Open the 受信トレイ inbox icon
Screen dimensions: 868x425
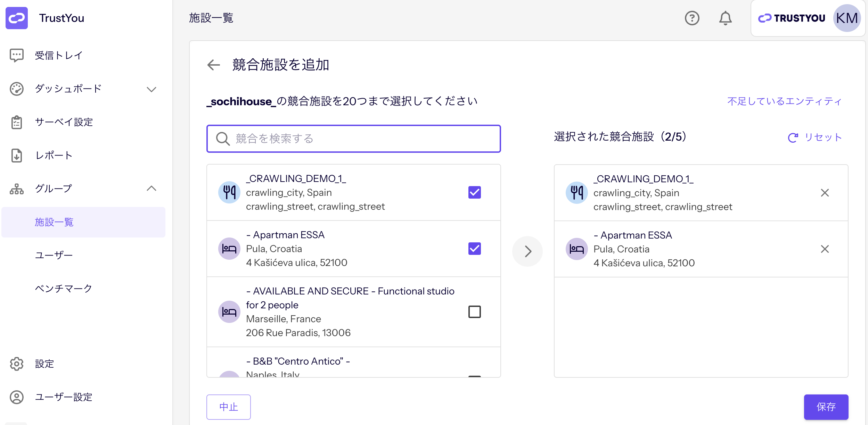click(17, 55)
